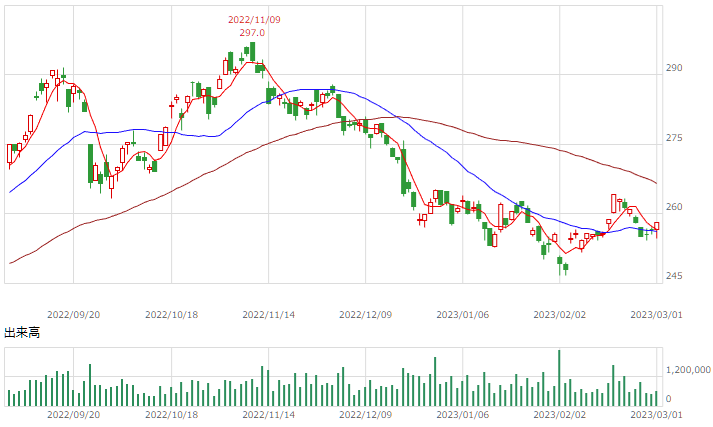Click the 2022/10/18 date under price chart
This screenshot has height=427, width=713.
click(171, 315)
